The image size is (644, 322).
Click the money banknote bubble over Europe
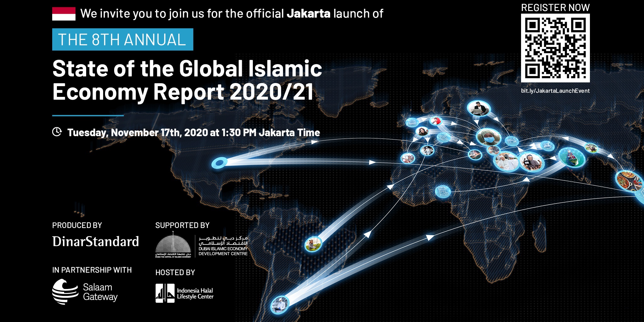[x=411, y=122]
